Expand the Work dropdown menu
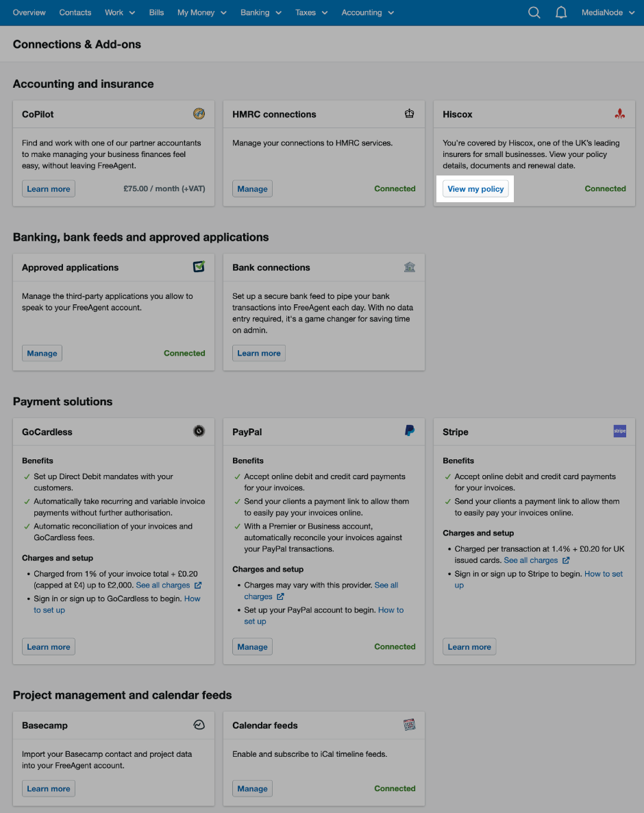 [120, 12]
